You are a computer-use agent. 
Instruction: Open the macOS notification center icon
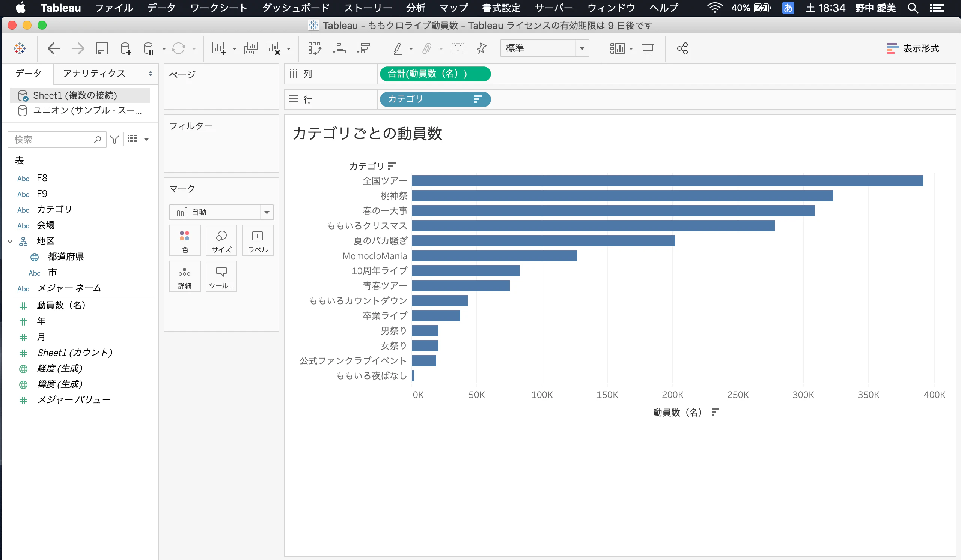click(936, 8)
